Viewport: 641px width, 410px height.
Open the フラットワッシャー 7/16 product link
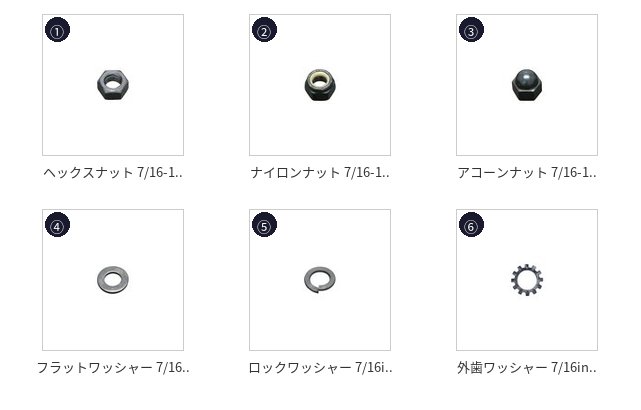(x=113, y=367)
